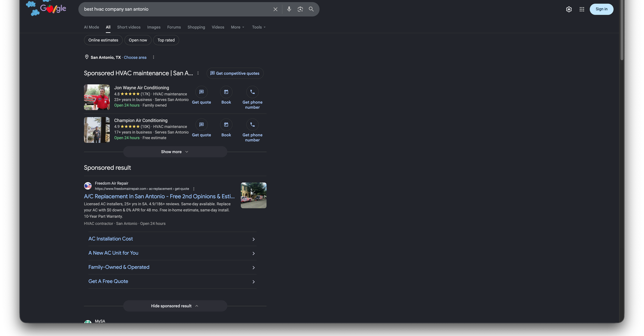Image resolution: width=644 pixels, height=336 pixels.
Task: Open Champion Air Conditioning listing title
Action: coord(141,120)
